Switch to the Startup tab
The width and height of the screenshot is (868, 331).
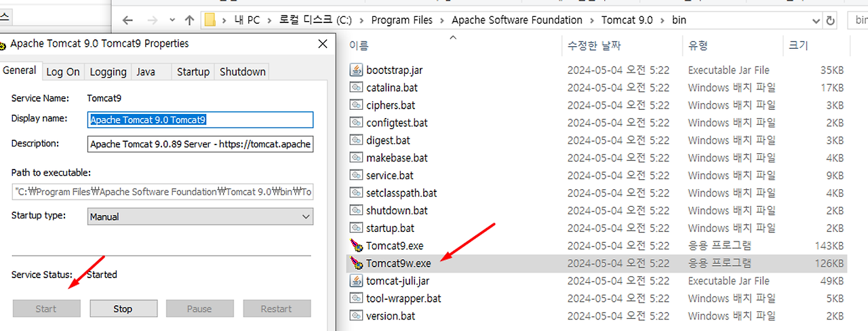[x=193, y=72]
